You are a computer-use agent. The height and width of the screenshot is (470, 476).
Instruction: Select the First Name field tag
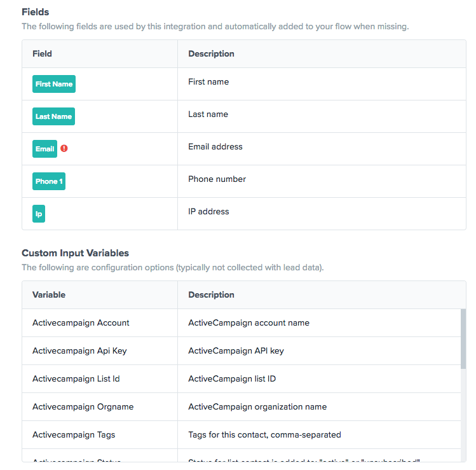[x=54, y=84]
